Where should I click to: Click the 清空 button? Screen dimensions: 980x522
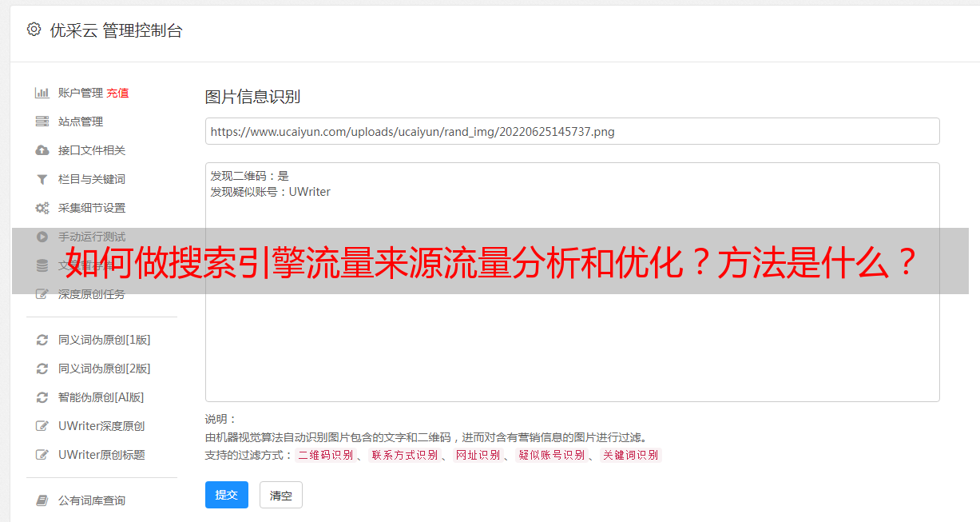point(281,495)
